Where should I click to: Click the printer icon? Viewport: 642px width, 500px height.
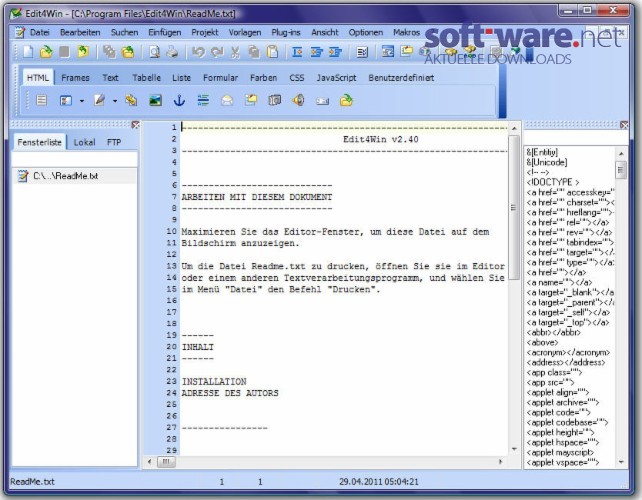click(x=172, y=52)
